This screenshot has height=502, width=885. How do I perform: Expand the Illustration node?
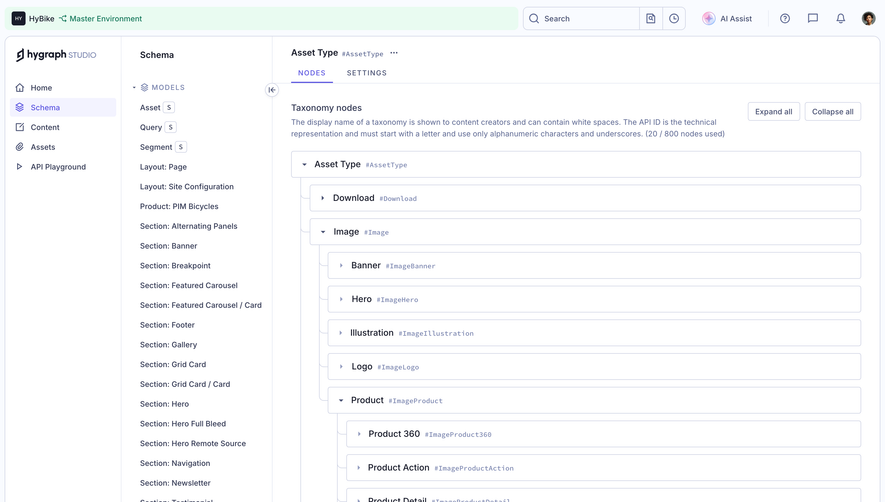pos(341,333)
